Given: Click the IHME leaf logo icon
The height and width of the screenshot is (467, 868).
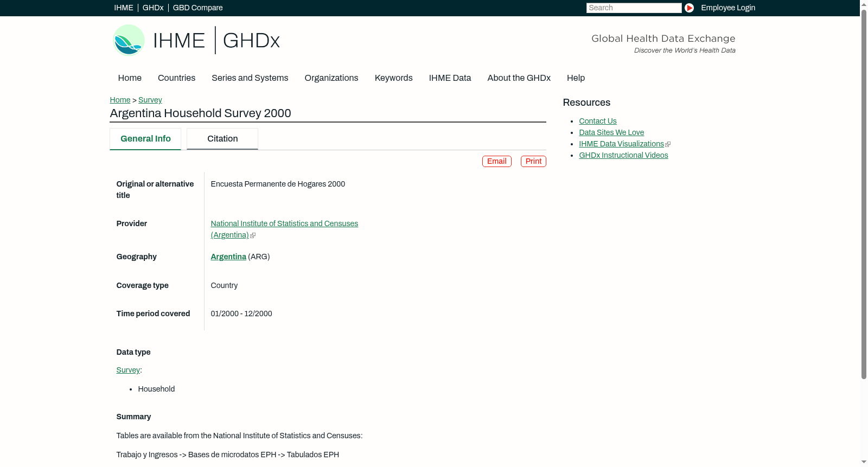Looking at the screenshot, I should 129,40.
